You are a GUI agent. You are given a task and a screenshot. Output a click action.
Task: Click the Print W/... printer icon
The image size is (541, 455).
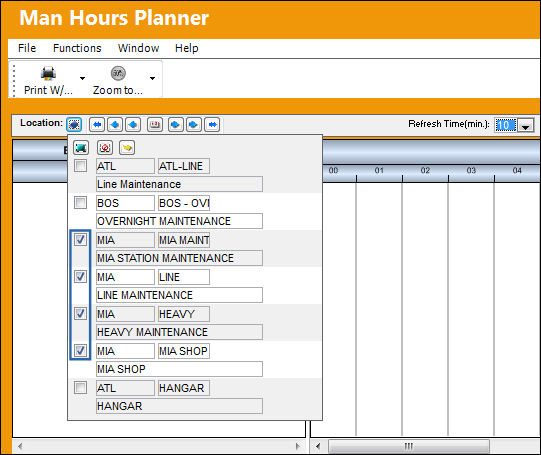48,73
